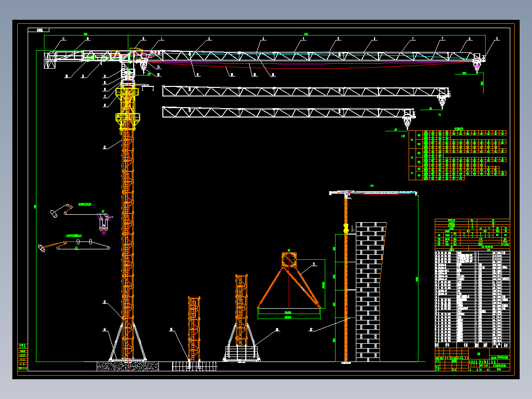This screenshot has width=532, height=399.
Task: Click the hatched concrete foundation block
Action: click(x=127, y=366)
